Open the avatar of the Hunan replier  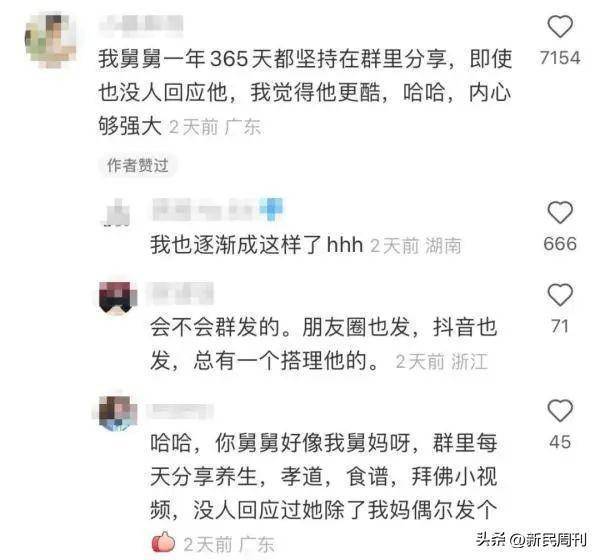click(x=117, y=213)
